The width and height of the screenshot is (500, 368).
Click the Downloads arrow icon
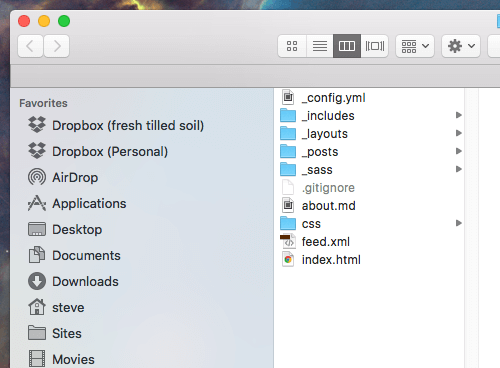(x=37, y=281)
